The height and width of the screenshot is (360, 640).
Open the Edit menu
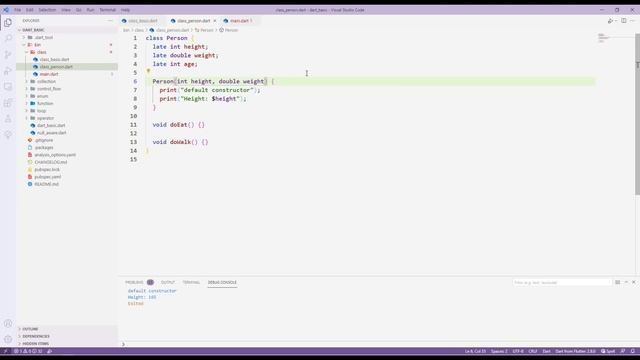(x=30, y=10)
